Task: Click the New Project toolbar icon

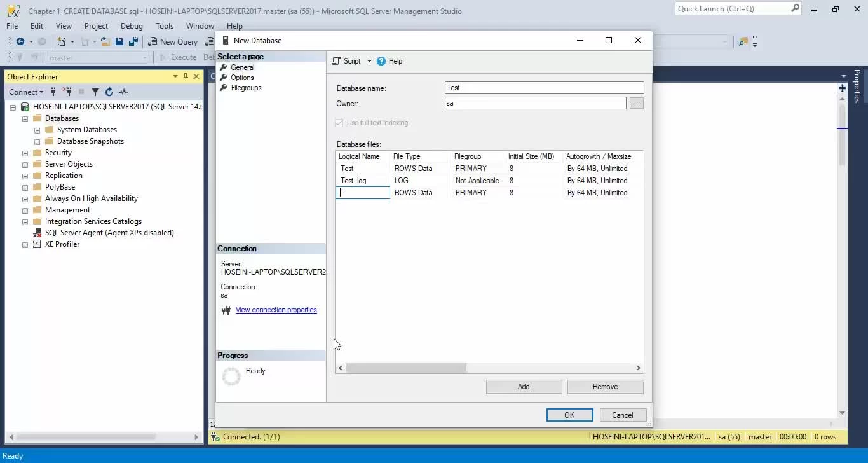Action: pyautogui.click(x=62, y=41)
